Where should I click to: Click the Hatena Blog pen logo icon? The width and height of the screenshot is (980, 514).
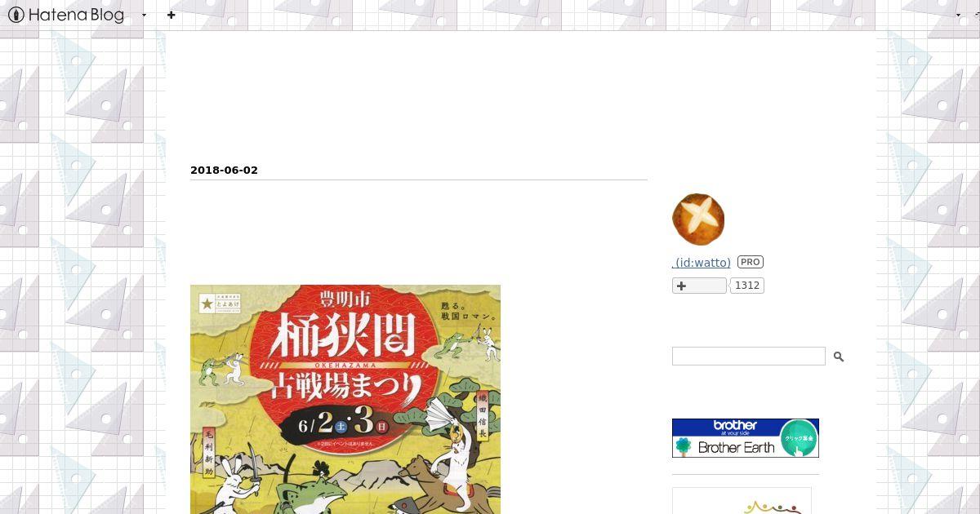click(x=16, y=15)
